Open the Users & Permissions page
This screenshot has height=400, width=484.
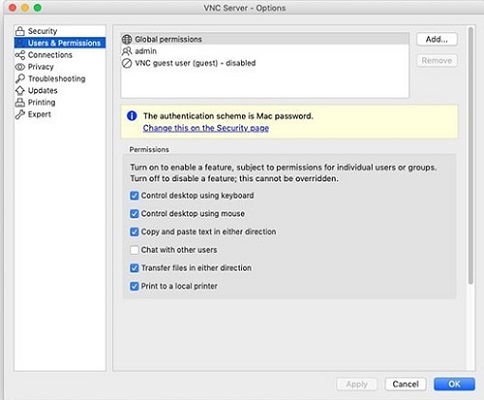(60, 43)
